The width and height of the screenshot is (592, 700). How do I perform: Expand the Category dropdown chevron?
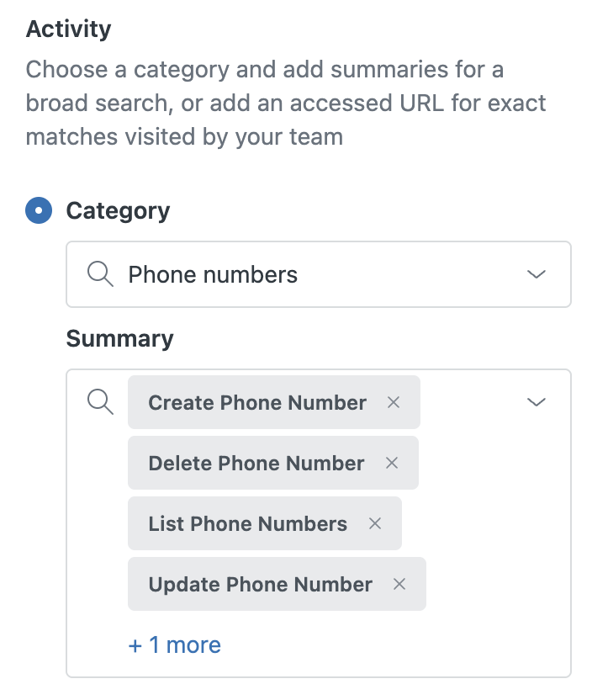(536, 274)
